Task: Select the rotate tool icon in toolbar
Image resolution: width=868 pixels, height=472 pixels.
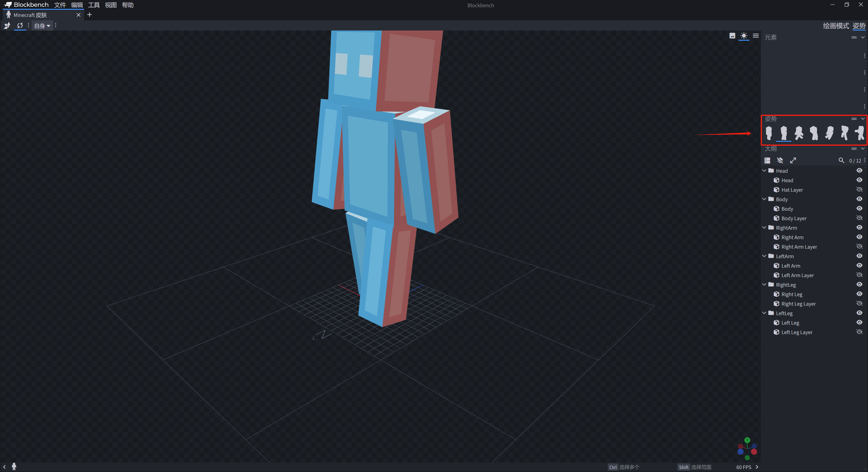Action: tap(20, 26)
